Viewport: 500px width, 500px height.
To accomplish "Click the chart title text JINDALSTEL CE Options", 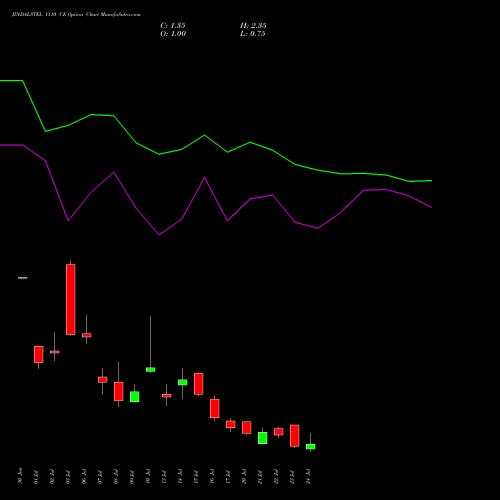I will coord(76,15).
